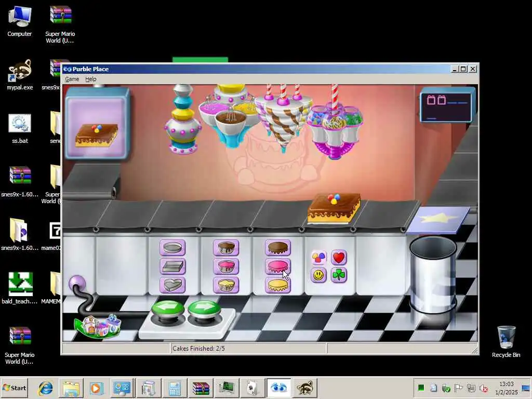Open WinRAR from the taskbar
This screenshot has height=399, width=532.
coord(201,388)
